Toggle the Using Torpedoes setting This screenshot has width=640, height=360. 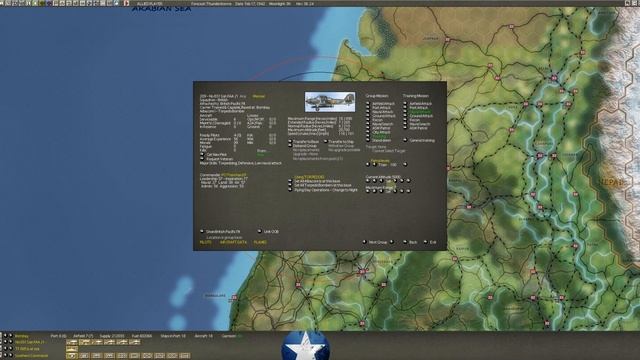pos(309,177)
